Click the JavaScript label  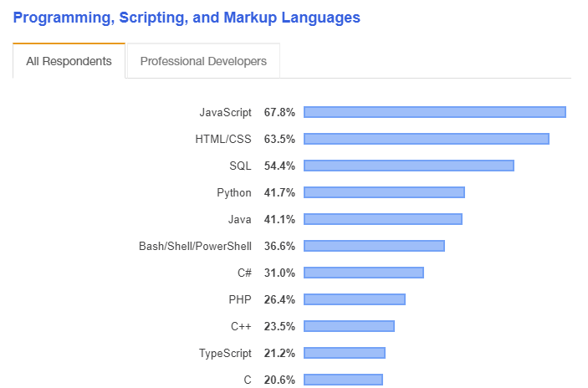[x=225, y=112]
